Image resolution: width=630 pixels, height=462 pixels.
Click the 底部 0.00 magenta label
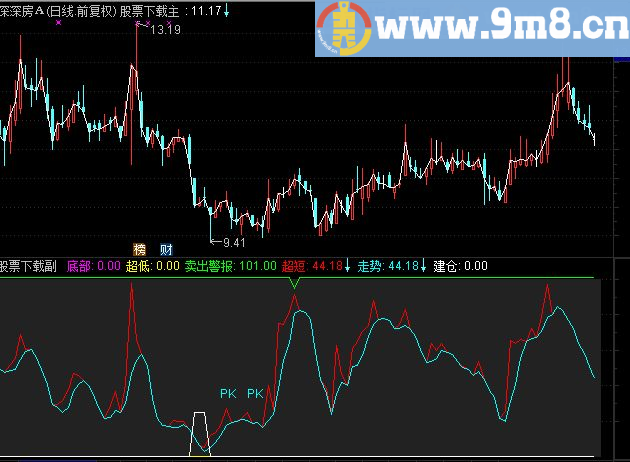93,266
